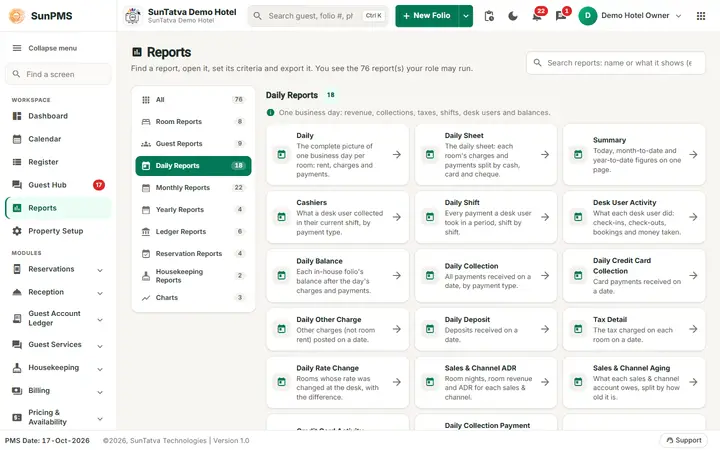Click the New Folio button

click(x=427, y=16)
